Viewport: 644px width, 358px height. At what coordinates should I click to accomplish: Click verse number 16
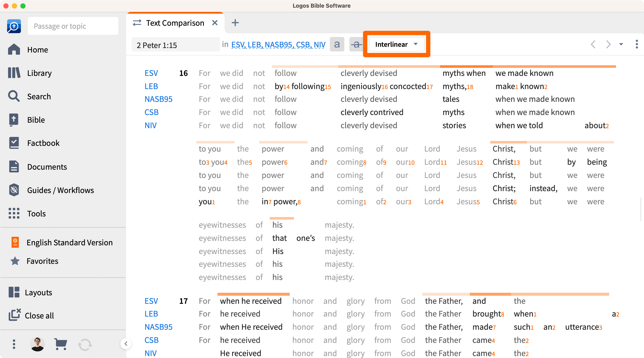[183, 73]
